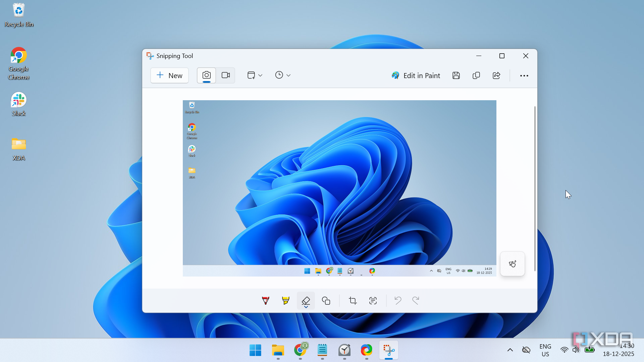Screen dimensions: 644x362
Task: Open the Text actions tool
Action: pos(373,301)
